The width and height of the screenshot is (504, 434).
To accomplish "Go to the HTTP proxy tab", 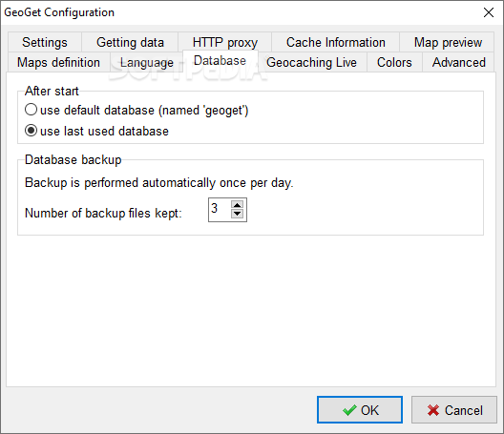I will [225, 42].
